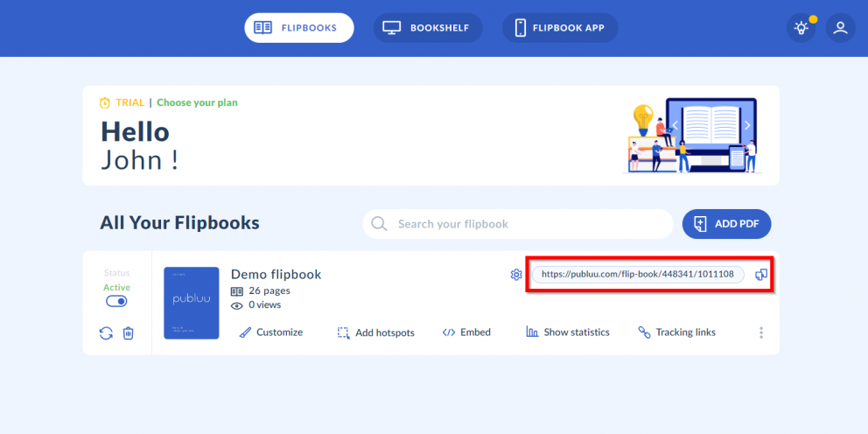Click the banner's right arrow
The image size is (868, 434).
point(746,125)
